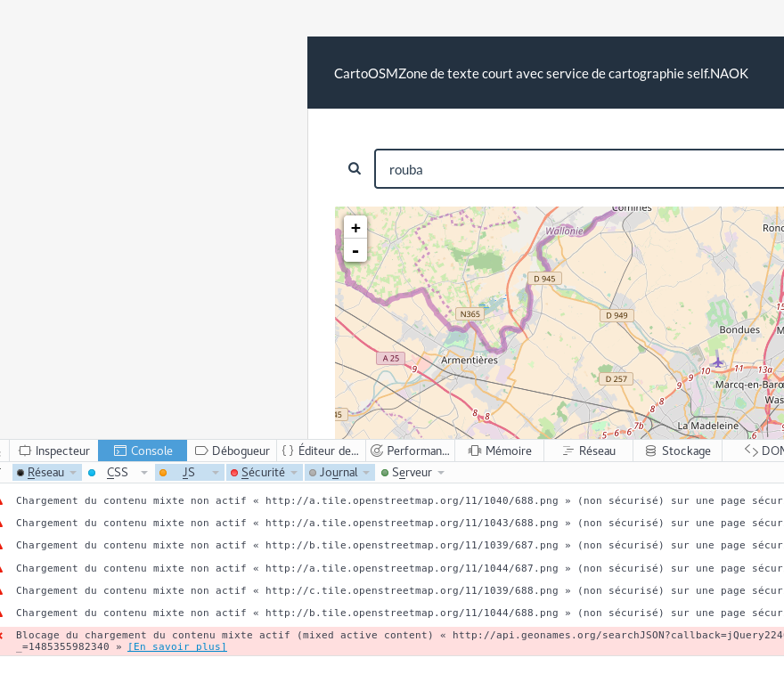
Task: Expand the Sécurité filter dropdown arrow
Action: 294,473
